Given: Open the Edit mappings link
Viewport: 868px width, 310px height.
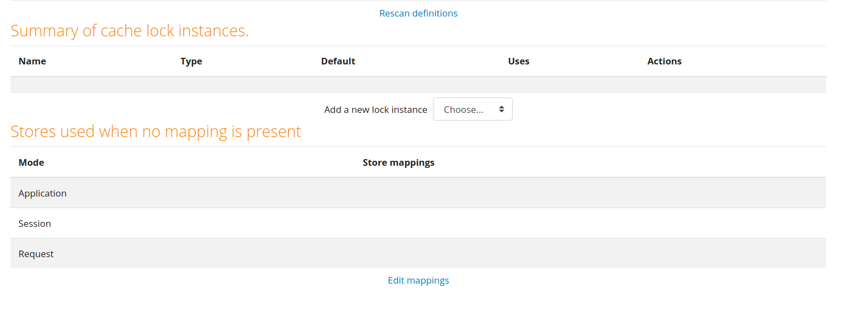Looking at the screenshot, I should (x=418, y=280).
